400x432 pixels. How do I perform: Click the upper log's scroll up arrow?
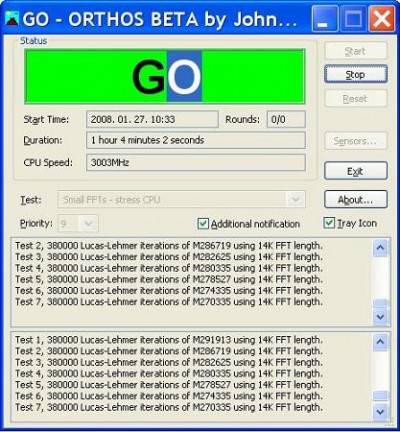point(381,248)
